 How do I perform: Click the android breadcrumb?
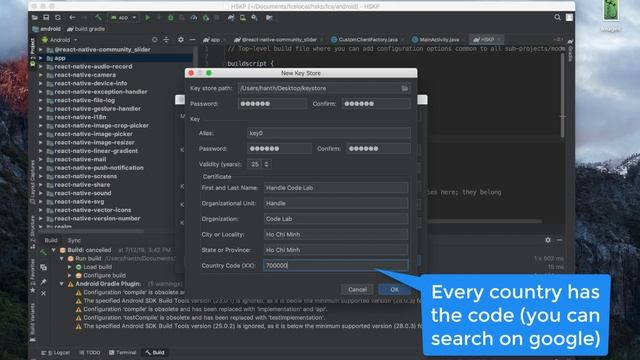[x=47, y=29]
